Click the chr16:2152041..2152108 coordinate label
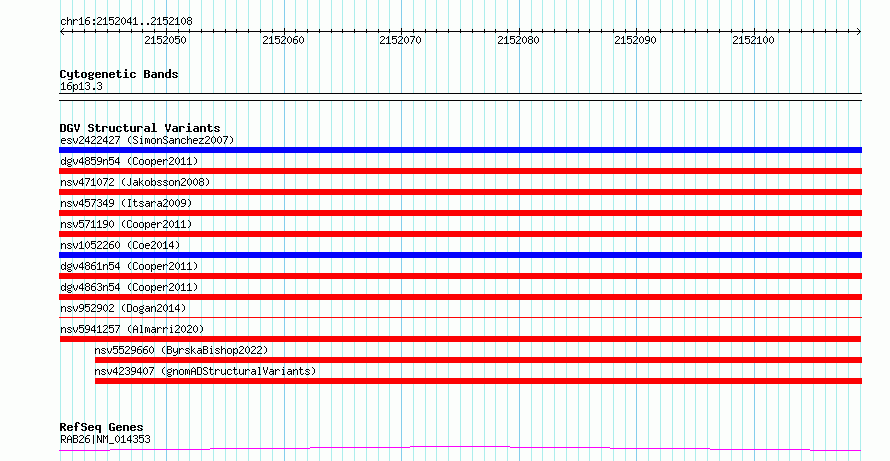This screenshot has width=890, height=461. point(126,22)
